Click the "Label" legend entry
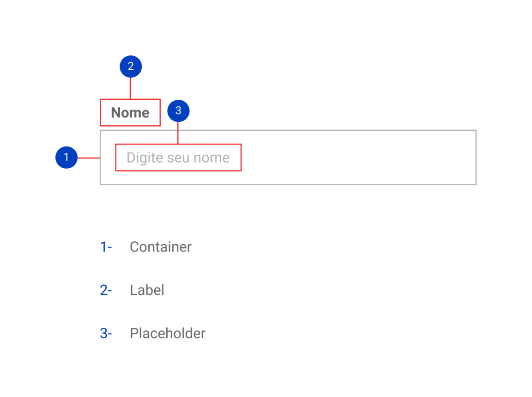 coord(147,290)
